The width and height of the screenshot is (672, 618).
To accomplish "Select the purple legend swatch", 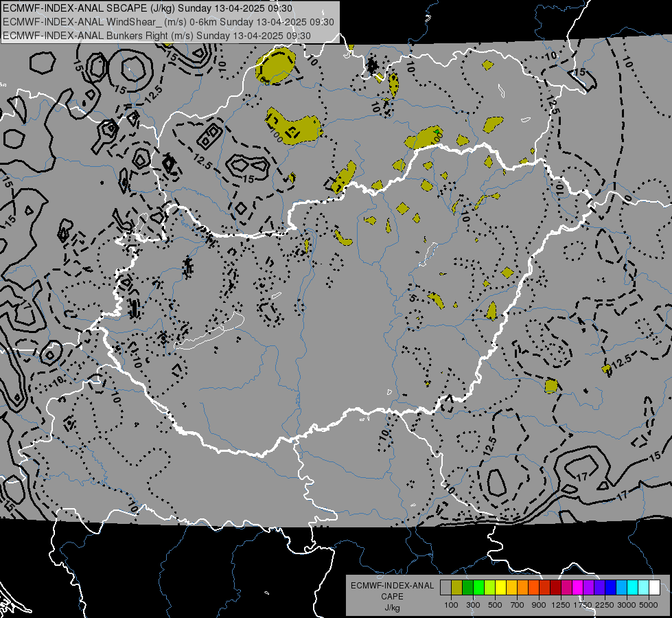I will point(589,588).
